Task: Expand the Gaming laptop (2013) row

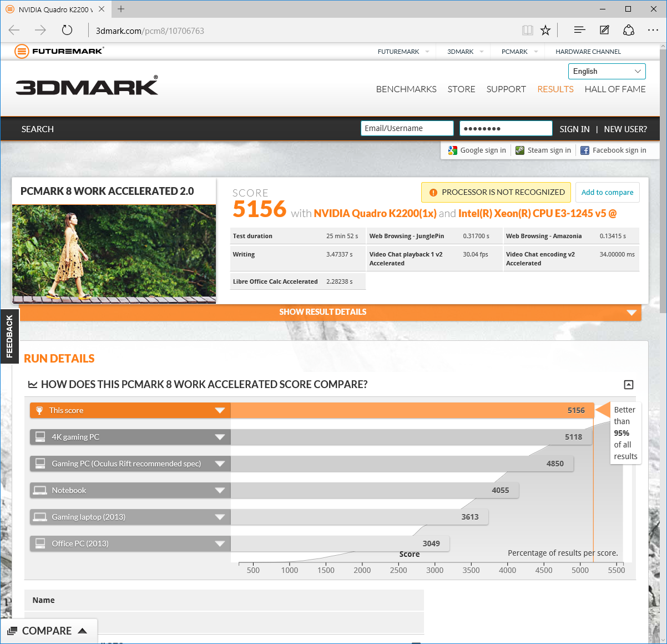Action: 220,517
